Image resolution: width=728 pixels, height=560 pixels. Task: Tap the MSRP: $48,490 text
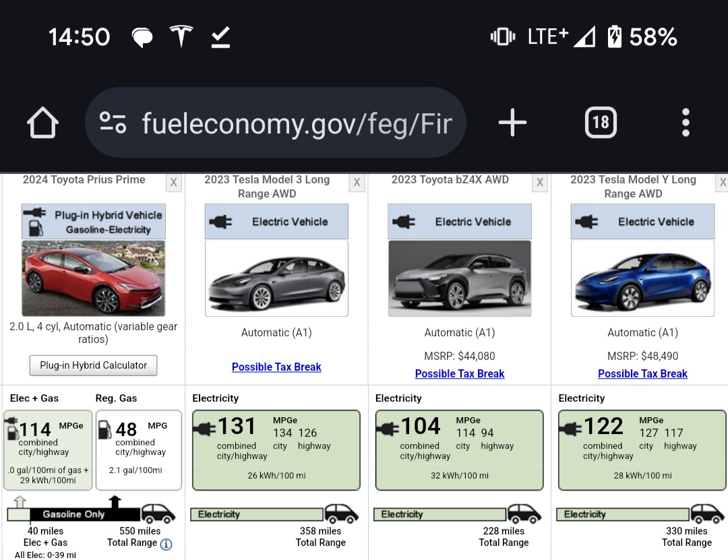[642, 356]
